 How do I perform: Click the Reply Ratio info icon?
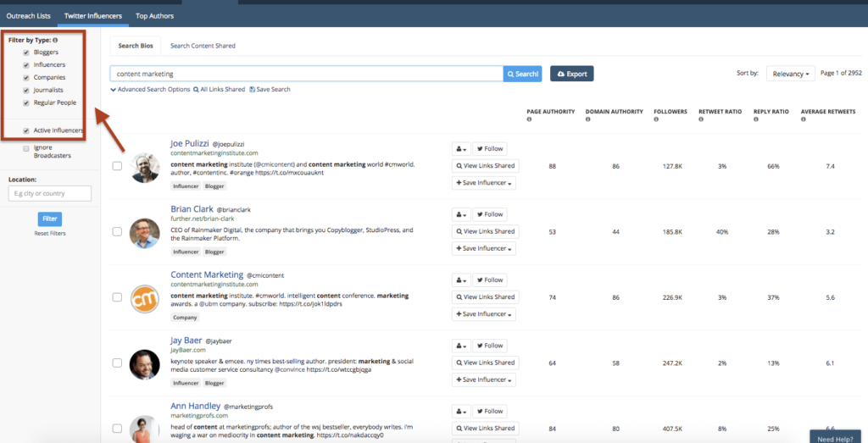756,119
